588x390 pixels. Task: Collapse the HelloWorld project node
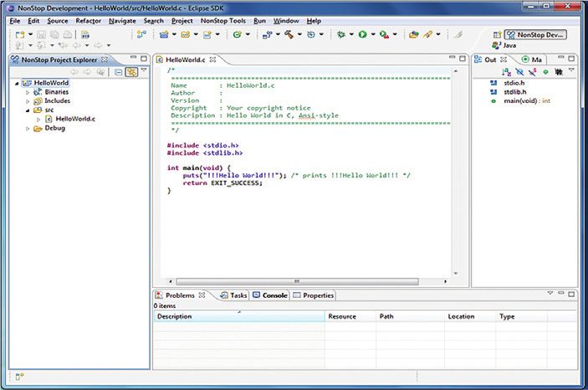coord(17,84)
